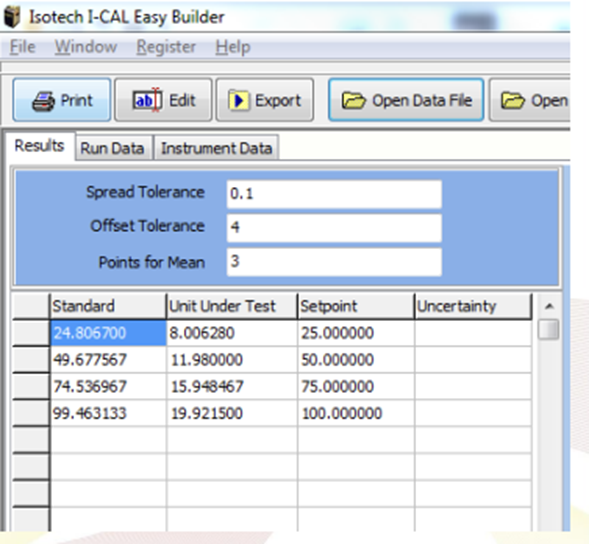Screen dimensions: 589x544
Task: Select the Setpoint cell 75.000000
Action: 356,387
